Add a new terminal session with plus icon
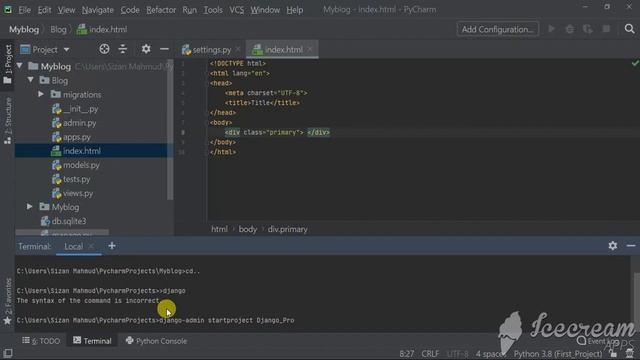The height and width of the screenshot is (360, 640). 111,246
